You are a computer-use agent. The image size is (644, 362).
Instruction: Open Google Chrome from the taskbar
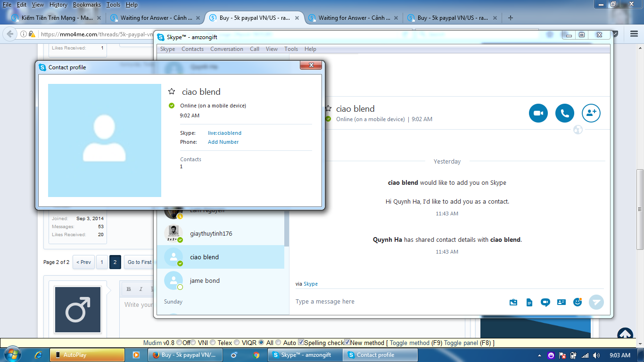click(256, 355)
